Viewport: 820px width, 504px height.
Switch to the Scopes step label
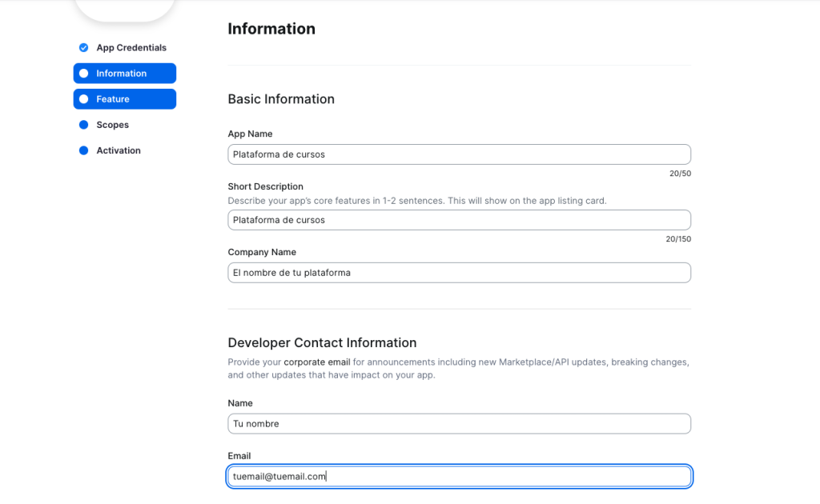[x=112, y=125]
